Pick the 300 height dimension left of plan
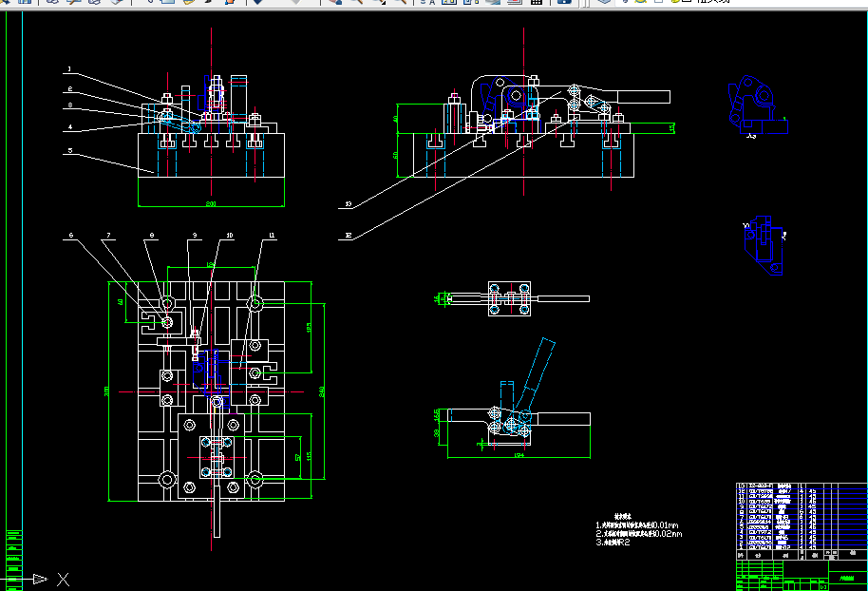The image size is (868, 591). pyautogui.click(x=106, y=391)
